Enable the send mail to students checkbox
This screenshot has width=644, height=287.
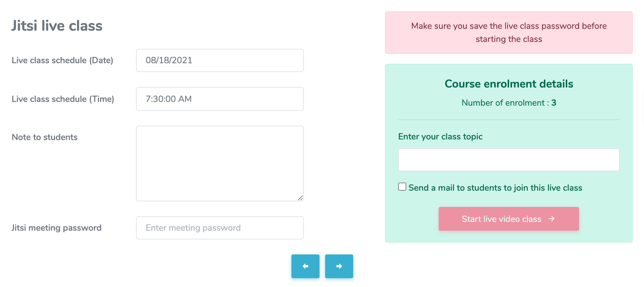tap(402, 187)
